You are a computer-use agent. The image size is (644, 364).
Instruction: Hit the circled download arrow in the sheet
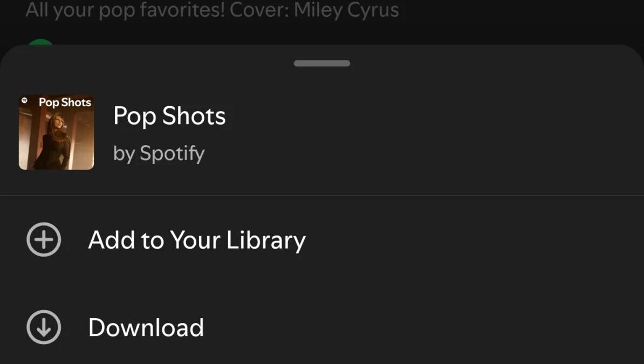click(43, 327)
